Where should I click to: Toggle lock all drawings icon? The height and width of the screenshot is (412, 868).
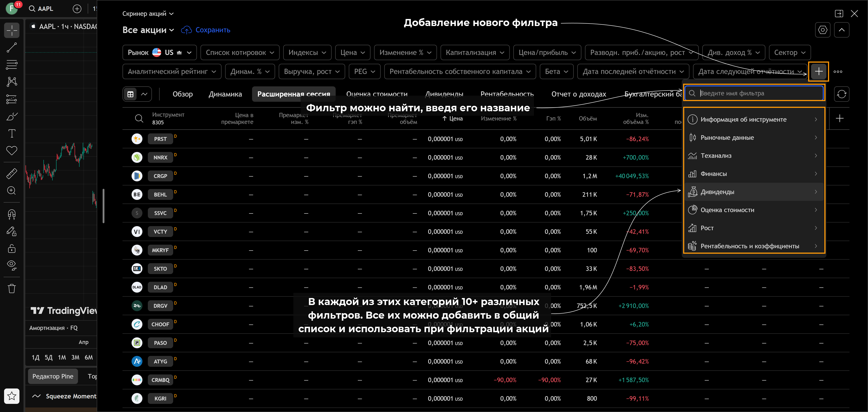pyautogui.click(x=12, y=249)
